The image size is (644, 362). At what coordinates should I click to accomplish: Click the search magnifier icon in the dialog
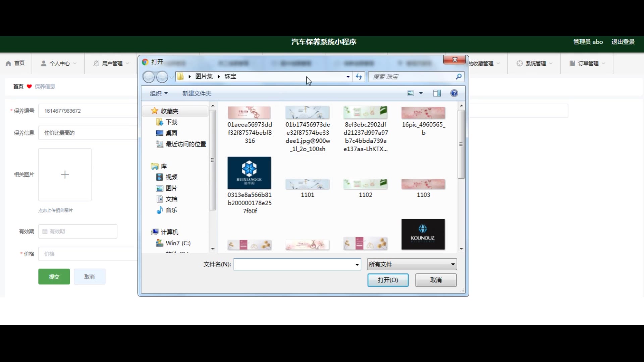pos(459,77)
